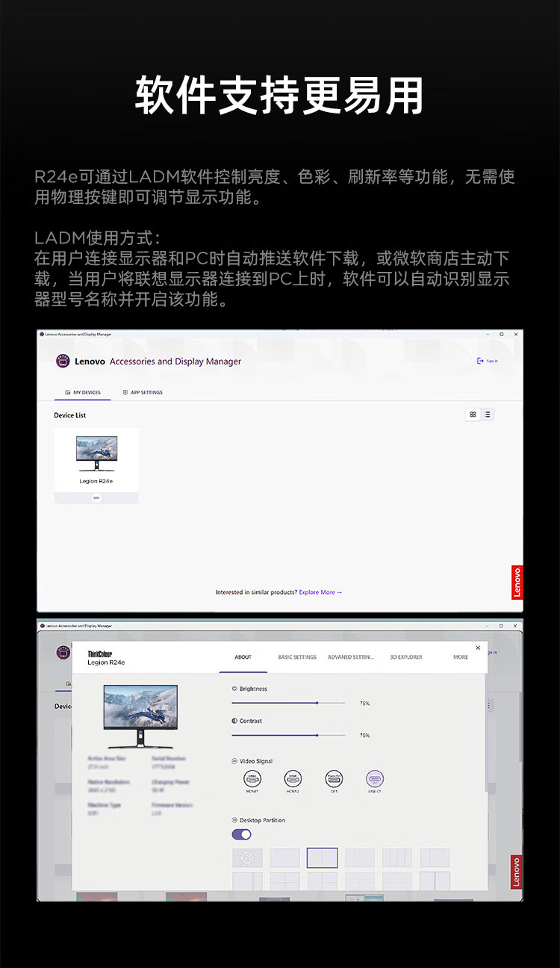This screenshot has height=968, width=560.
Task: Adjust the Contrast slider
Action: click(x=288, y=735)
